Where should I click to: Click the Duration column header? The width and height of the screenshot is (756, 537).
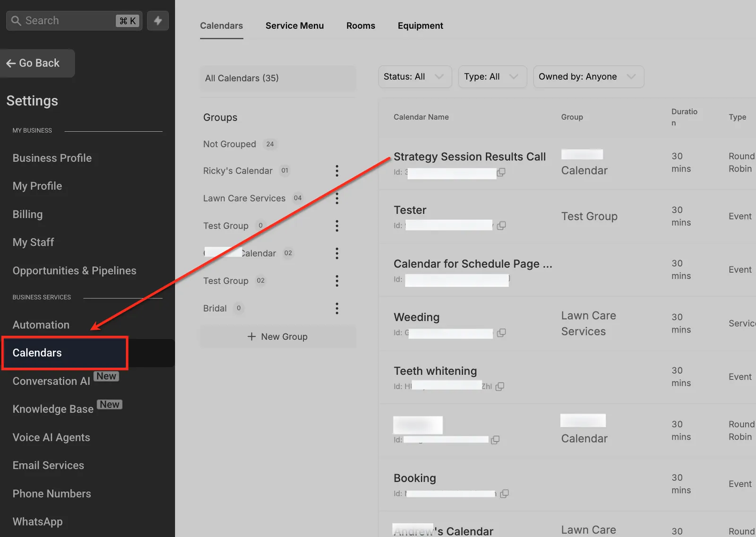tap(684, 117)
